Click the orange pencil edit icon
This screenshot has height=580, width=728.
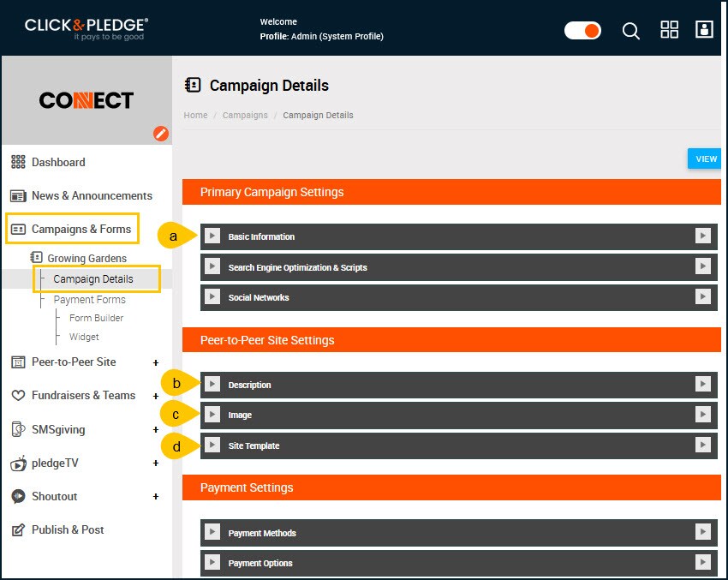[x=161, y=134]
